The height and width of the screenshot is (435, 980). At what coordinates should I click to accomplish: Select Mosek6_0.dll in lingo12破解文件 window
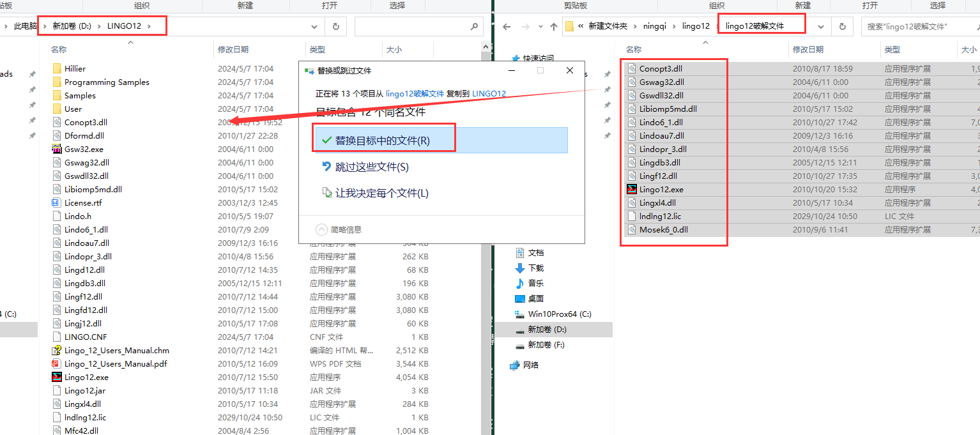(x=663, y=229)
